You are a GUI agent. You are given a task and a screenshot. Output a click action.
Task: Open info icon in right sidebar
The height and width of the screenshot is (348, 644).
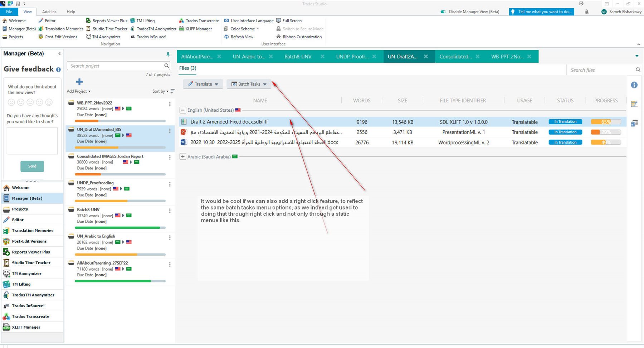click(634, 85)
